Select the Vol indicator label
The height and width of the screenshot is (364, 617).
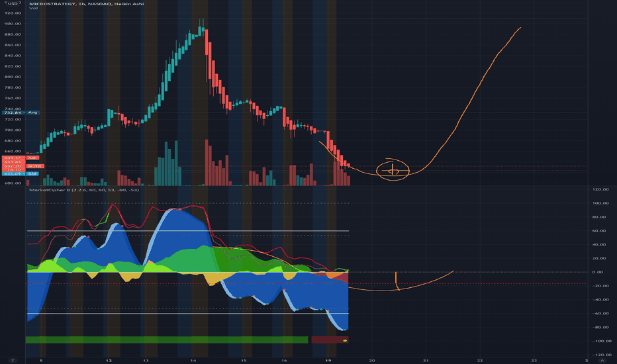(x=33, y=8)
